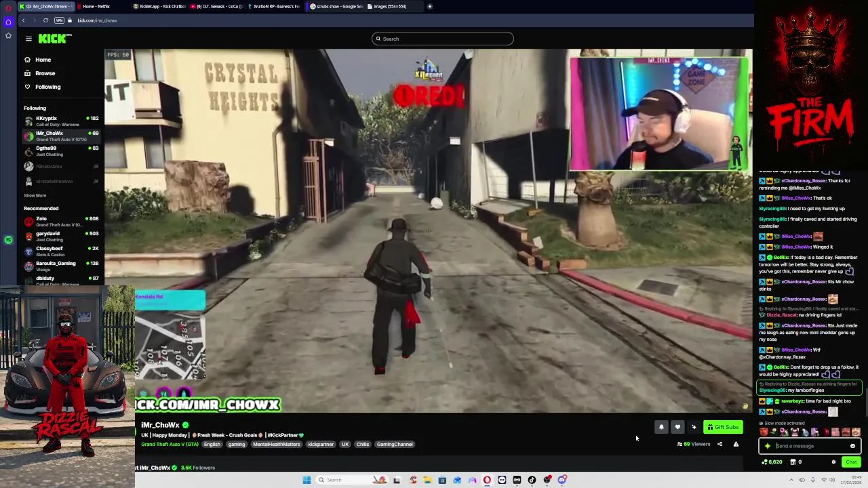The width and height of the screenshot is (868, 488).
Task: Share the stream via the share icon
Action: click(719, 444)
